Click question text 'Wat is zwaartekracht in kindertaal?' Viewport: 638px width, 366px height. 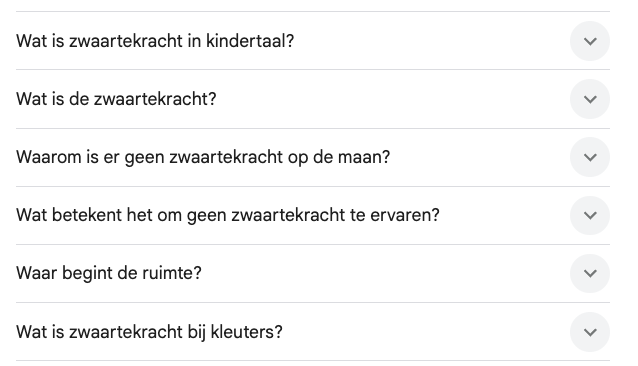[155, 41]
